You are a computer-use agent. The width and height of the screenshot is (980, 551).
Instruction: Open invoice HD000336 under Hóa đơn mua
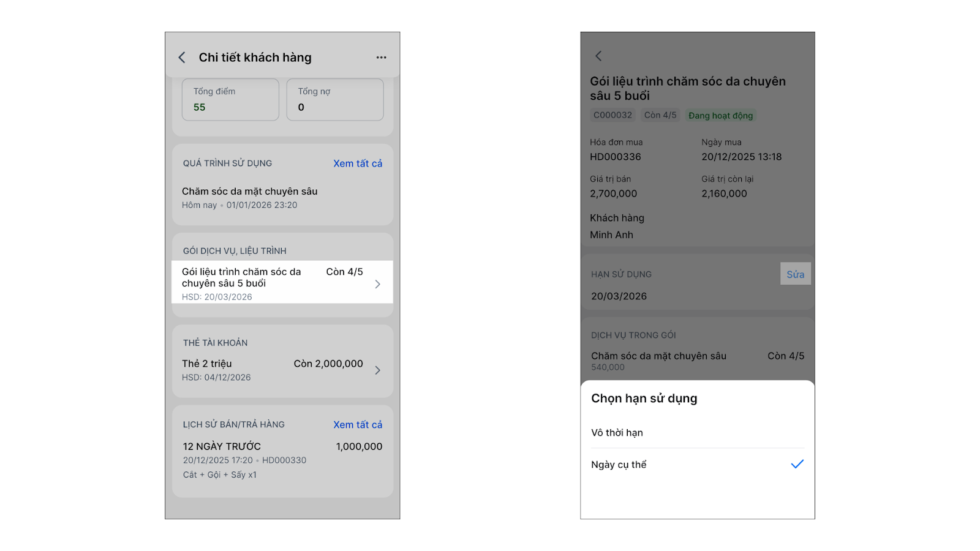(x=616, y=157)
